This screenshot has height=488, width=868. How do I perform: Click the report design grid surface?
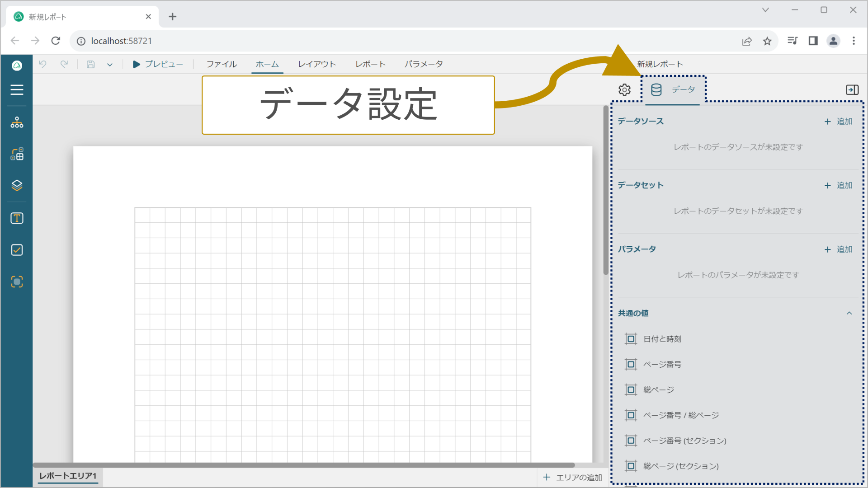333,334
